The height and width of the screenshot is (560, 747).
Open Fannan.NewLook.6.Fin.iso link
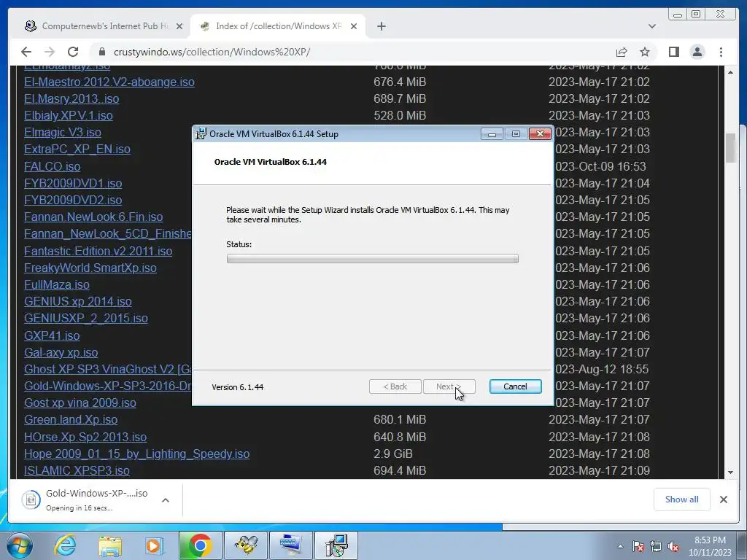93,217
